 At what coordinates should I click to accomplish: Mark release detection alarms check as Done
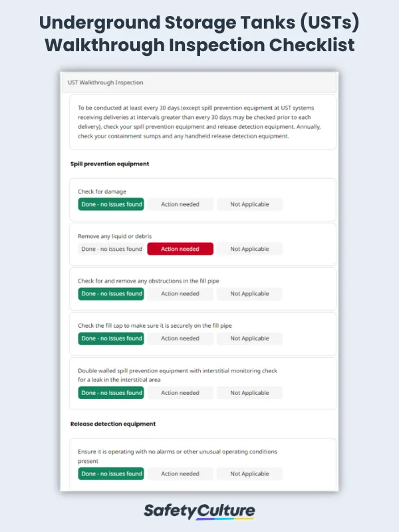pos(112,473)
